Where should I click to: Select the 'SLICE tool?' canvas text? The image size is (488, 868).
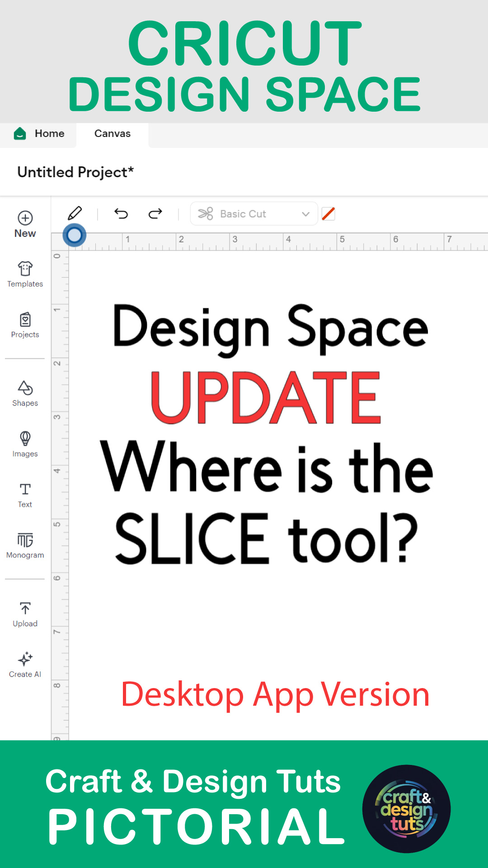pyautogui.click(x=266, y=538)
